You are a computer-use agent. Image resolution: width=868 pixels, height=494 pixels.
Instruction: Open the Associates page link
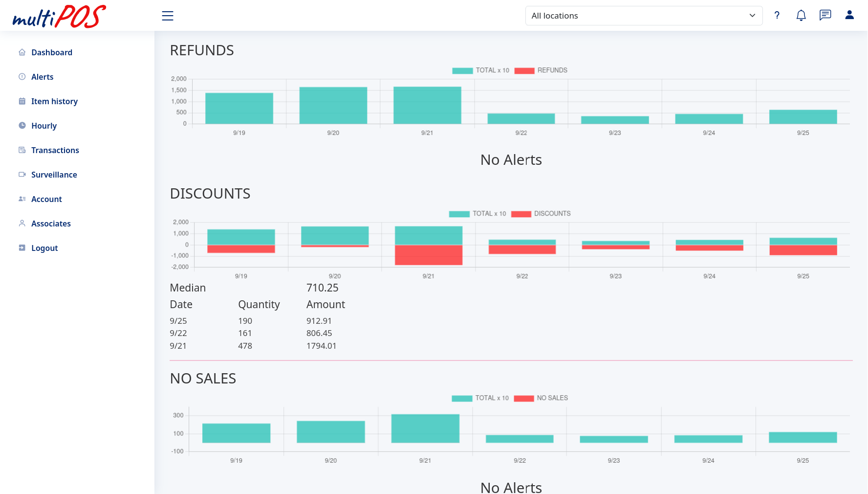click(x=51, y=224)
